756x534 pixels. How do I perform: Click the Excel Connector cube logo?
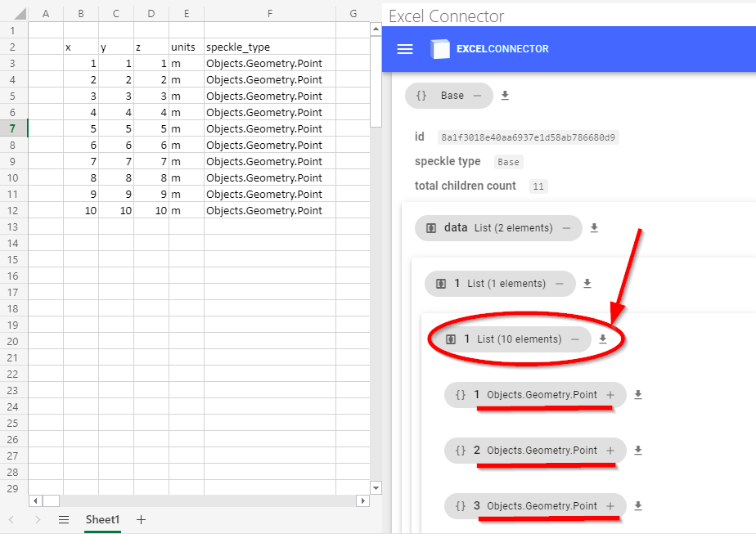(439, 49)
